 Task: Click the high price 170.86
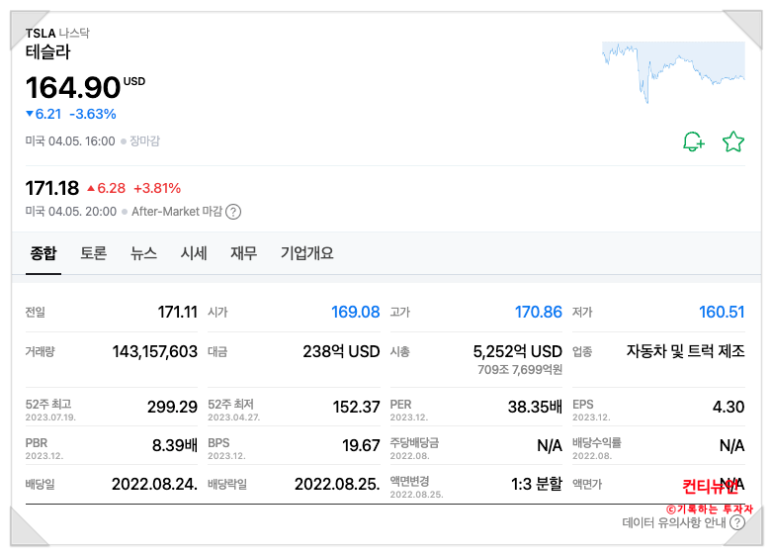pos(538,312)
